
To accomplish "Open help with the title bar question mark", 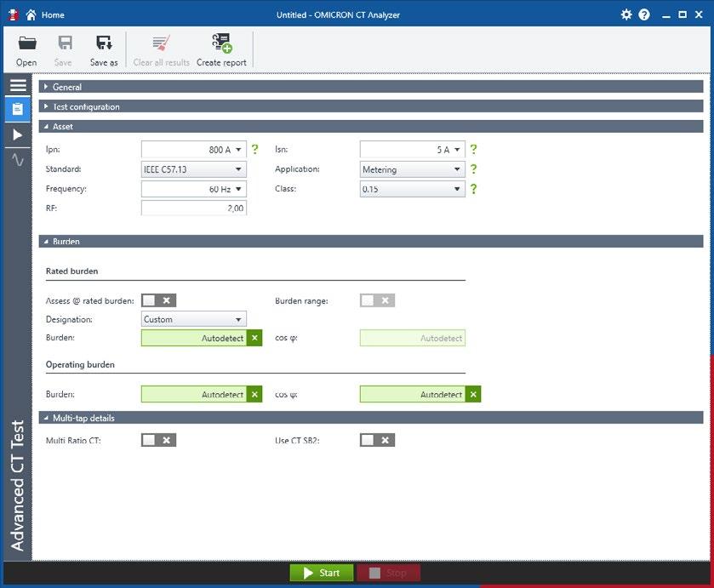I will tap(644, 14).
